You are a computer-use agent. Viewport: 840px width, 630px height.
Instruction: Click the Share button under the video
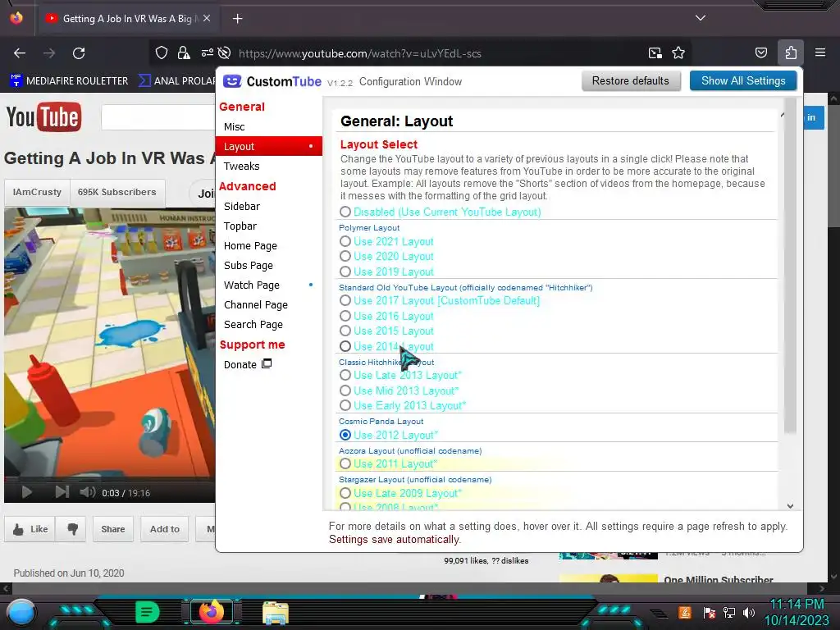(113, 529)
